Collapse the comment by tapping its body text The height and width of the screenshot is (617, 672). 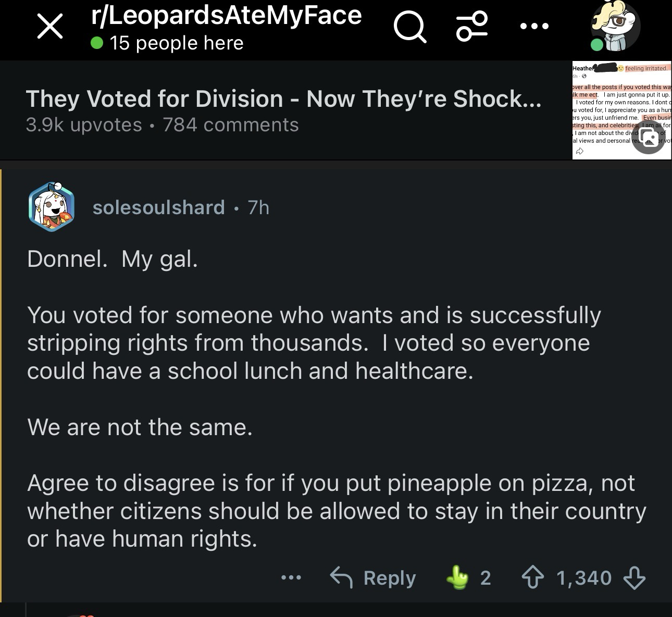click(313, 399)
